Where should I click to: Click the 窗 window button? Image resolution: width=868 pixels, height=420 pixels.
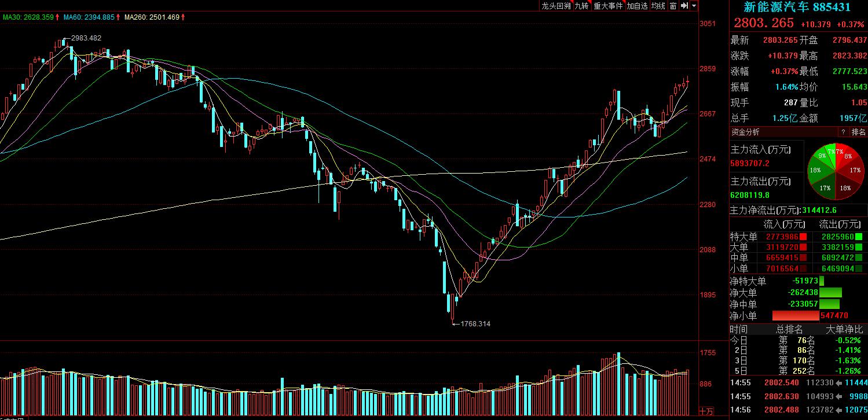point(673,6)
